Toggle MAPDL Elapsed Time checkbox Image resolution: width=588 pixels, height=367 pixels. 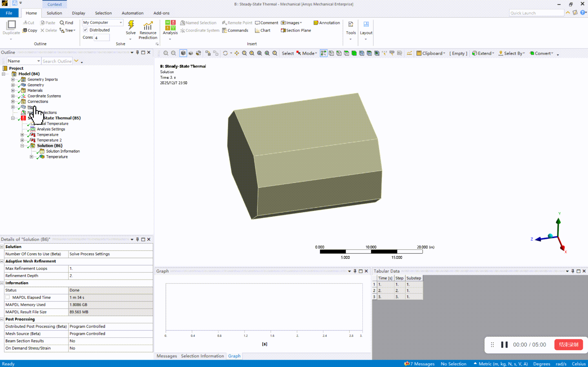pos(8,297)
